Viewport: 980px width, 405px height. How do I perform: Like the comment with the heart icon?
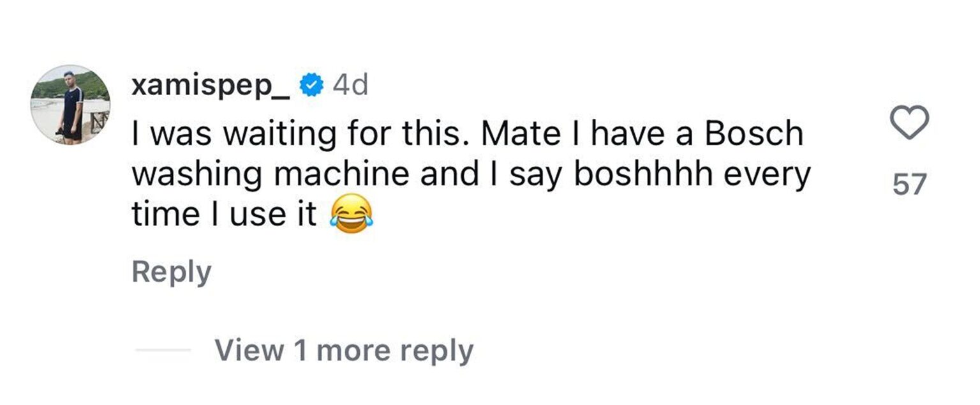(x=909, y=123)
